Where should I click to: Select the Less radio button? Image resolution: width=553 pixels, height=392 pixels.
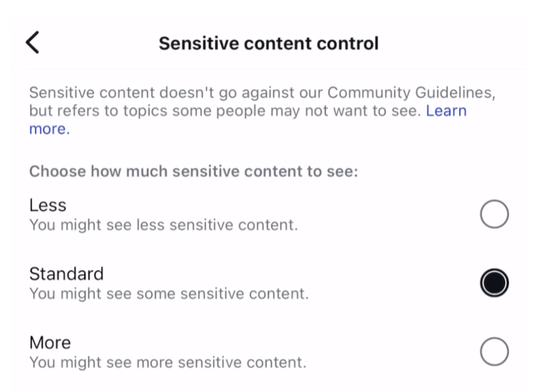point(494,214)
